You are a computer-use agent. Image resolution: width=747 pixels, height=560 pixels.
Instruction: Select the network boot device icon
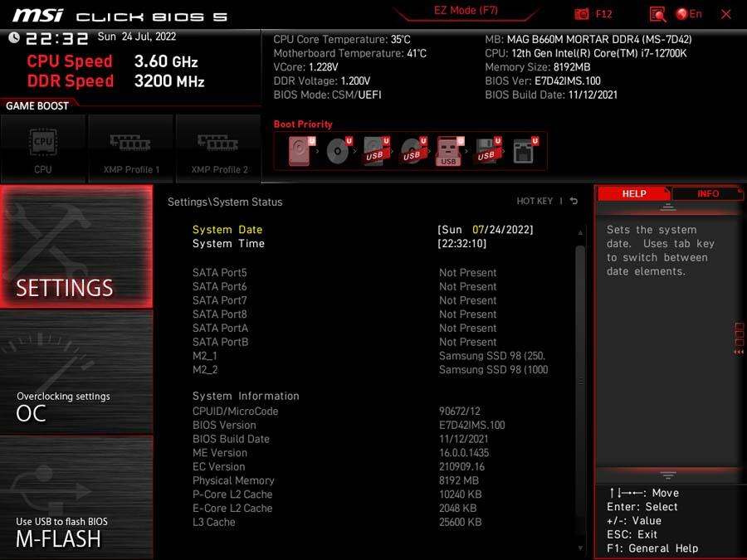point(525,151)
